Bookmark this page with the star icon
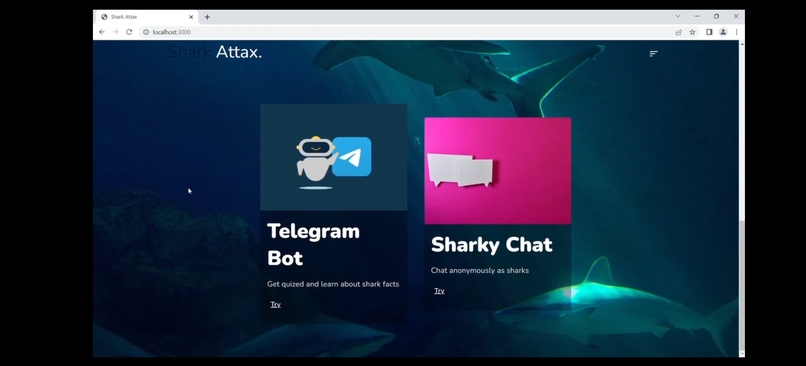This screenshot has width=806, height=366. click(692, 32)
